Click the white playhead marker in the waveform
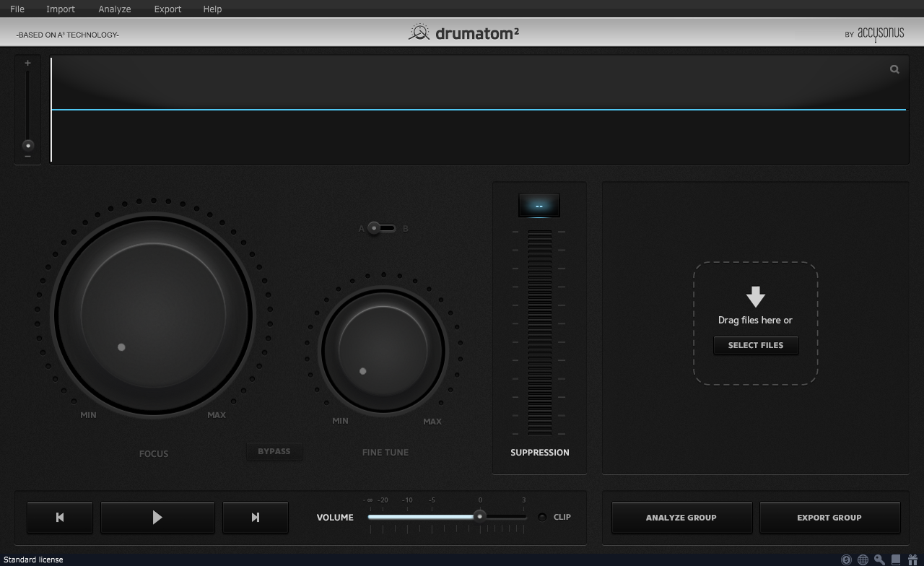 point(51,110)
